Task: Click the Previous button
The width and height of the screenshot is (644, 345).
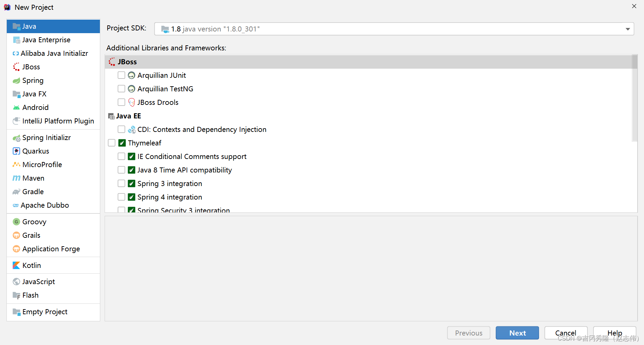Action: pos(469,333)
